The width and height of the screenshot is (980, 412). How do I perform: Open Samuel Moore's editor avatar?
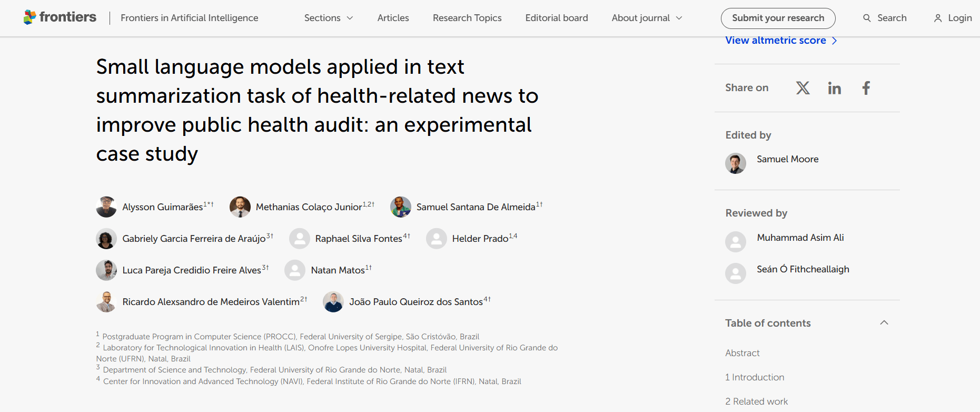pos(736,163)
